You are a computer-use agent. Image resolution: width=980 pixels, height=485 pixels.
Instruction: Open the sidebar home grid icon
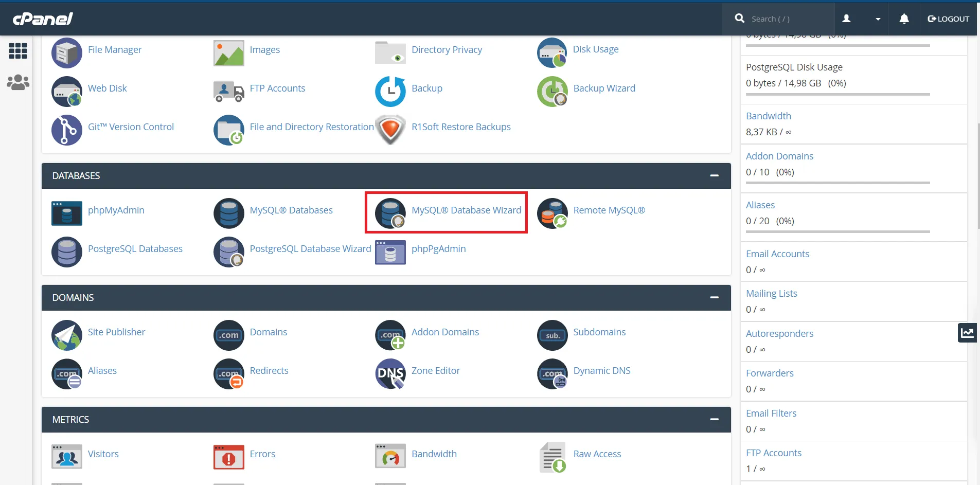click(x=18, y=50)
